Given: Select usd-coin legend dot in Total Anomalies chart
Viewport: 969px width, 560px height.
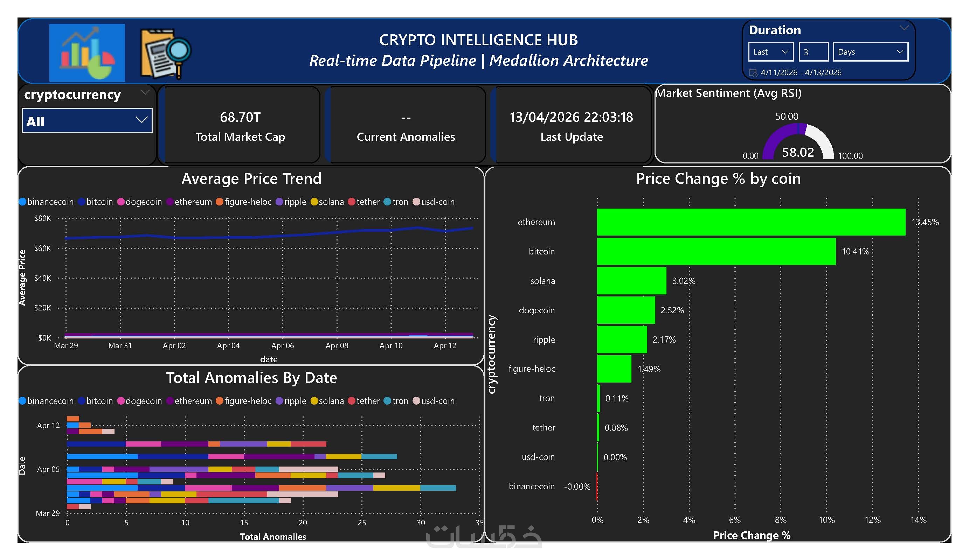Looking at the screenshot, I should click(x=416, y=401).
